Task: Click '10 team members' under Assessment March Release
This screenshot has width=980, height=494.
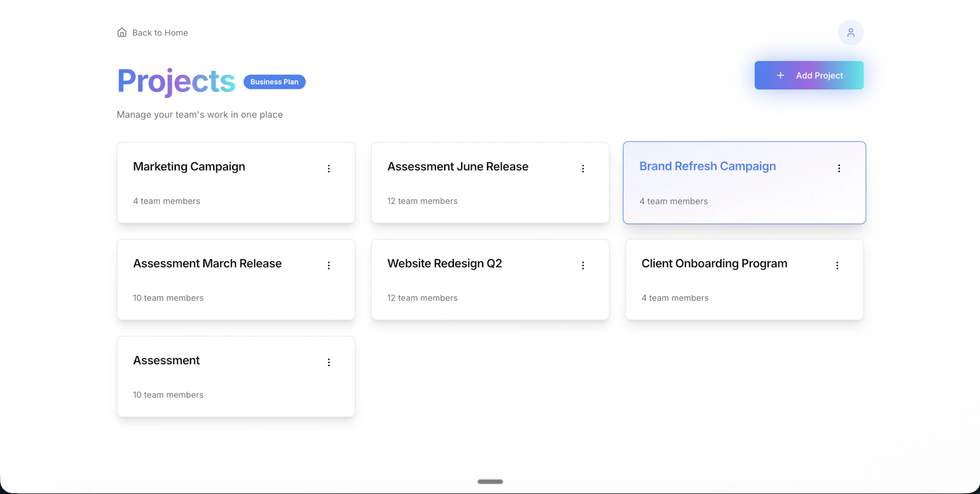Action: coord(168,298)
